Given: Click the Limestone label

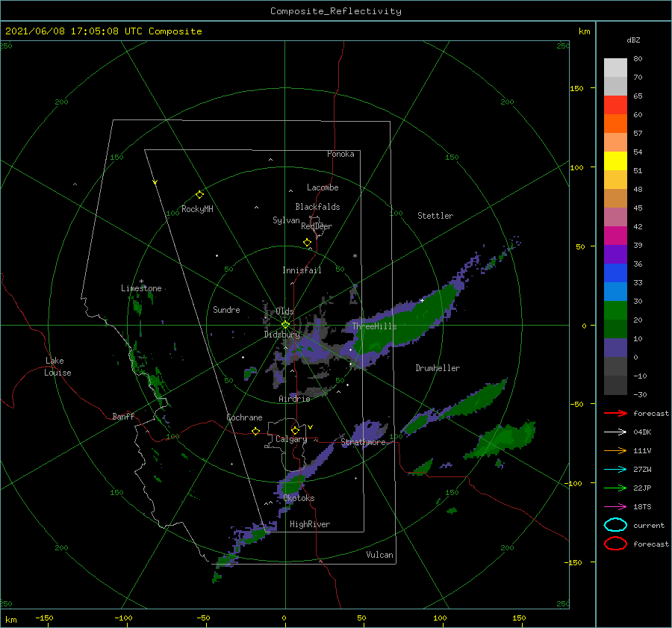Looking at the screenshot, I should coord(141,288).
